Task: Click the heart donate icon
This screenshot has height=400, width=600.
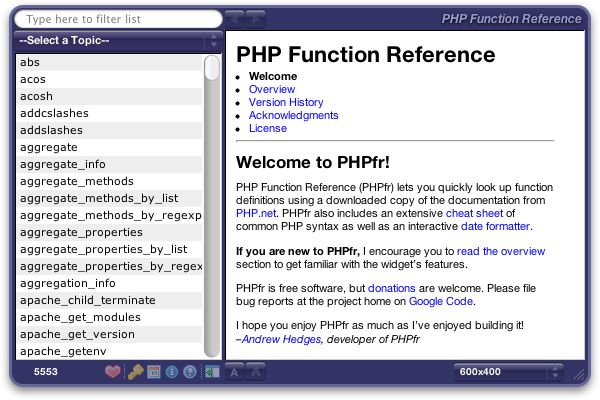Action: pos(112,372)
